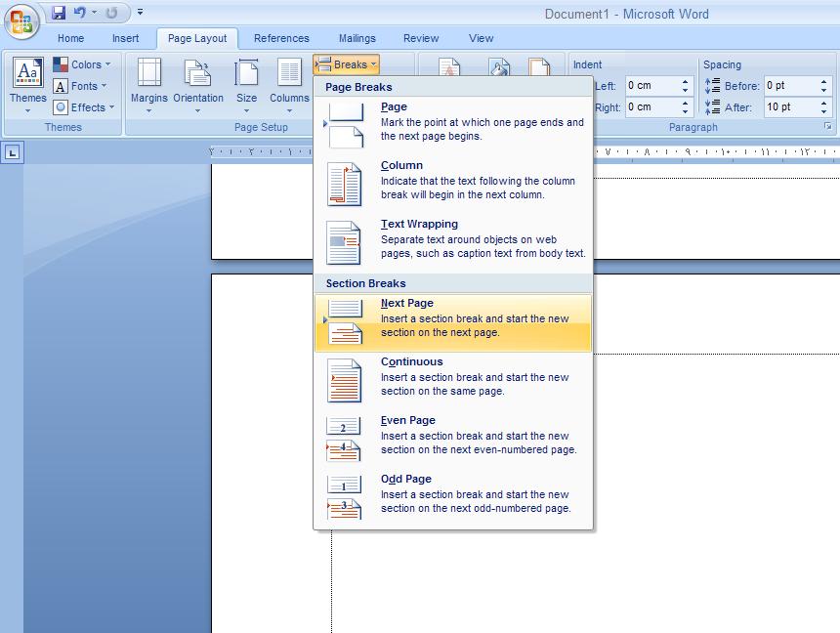Click the Office Button orb

click(21, 22)
